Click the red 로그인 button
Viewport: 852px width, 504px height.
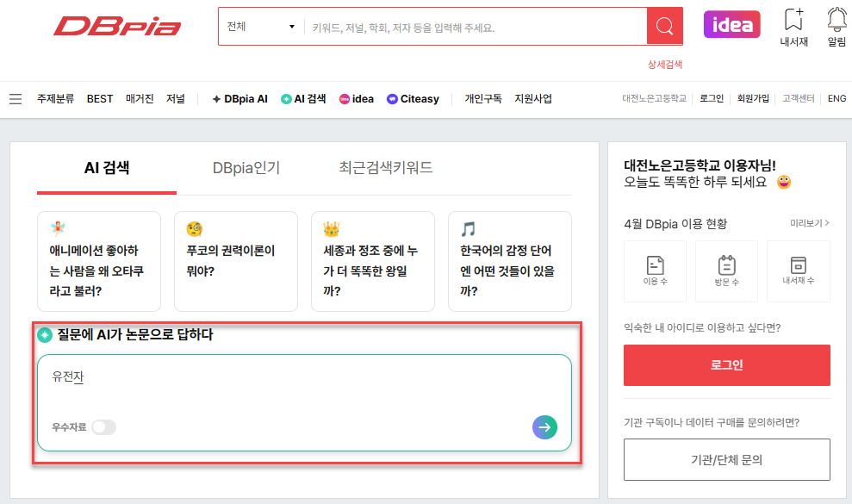coord(726,364)
